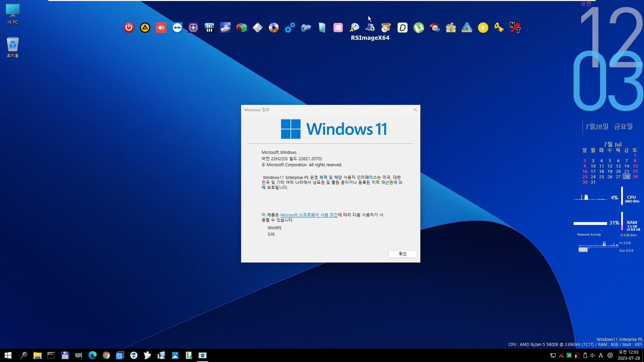Select the active Windows 정보 taskbar button
The image size is (644, 362).
(x=202, y=355)
